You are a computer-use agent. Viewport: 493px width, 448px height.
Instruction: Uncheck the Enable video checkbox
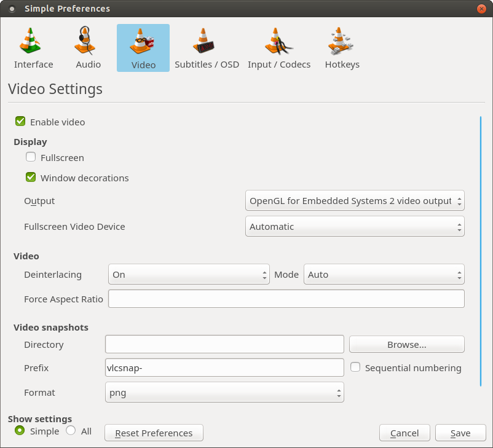(20, 122)
